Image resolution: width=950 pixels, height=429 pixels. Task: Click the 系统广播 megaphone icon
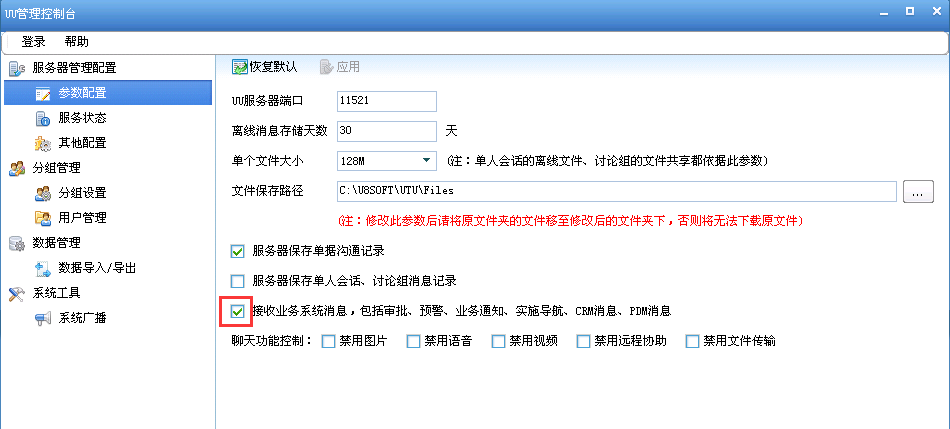click(42, 318)
